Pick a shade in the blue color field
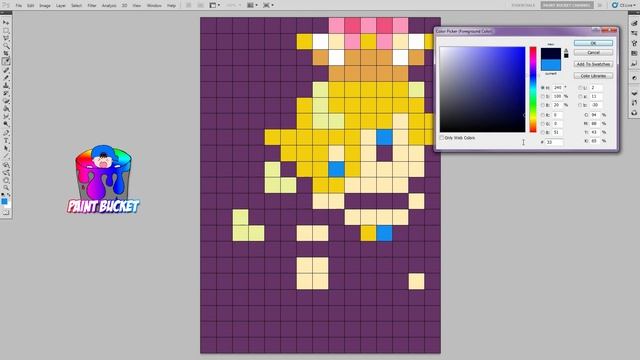 coord(482,89)
